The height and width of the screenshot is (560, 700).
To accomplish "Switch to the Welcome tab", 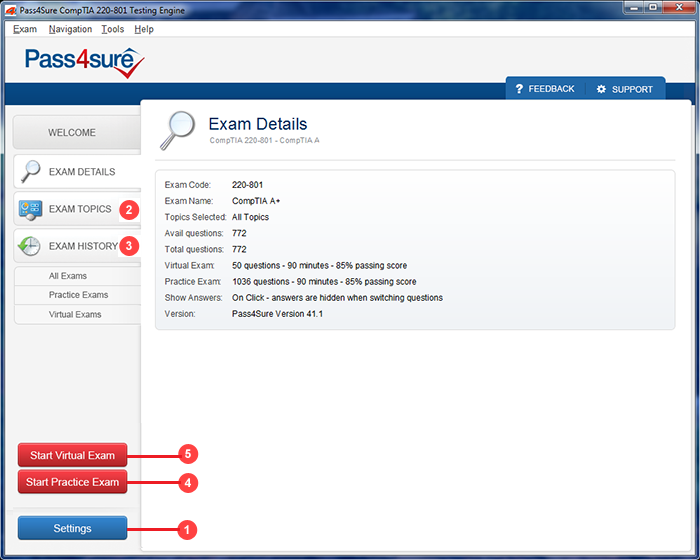I will coord(72,132).
